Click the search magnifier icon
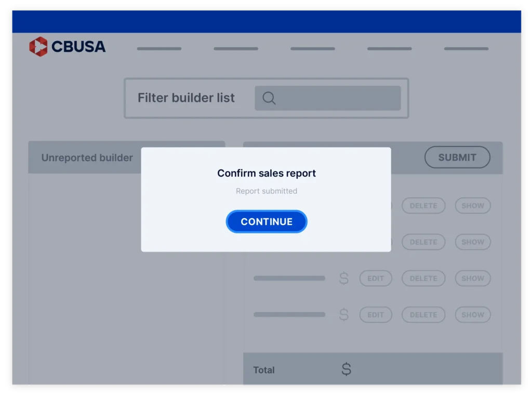532x397 pixels. click(x=269, y=98)
